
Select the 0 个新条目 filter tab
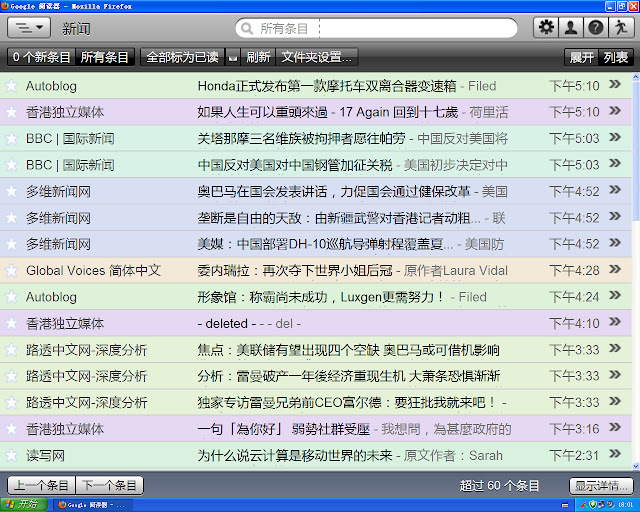click(x=41, y=57)
